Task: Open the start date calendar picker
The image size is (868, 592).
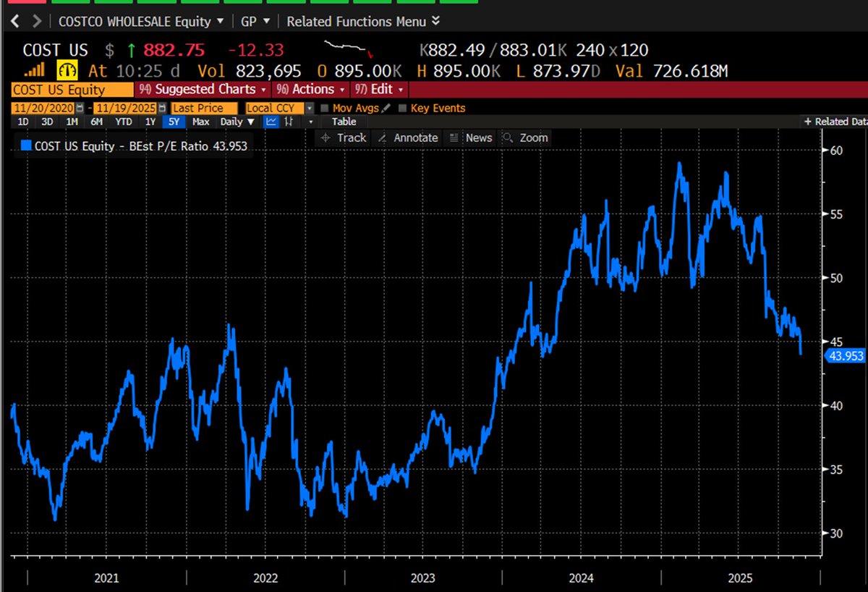Action: click(80, 108)
